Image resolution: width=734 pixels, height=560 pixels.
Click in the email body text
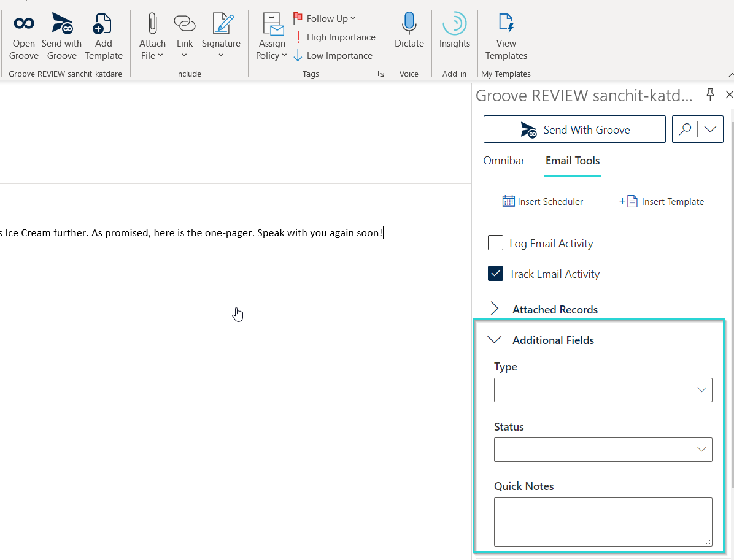pos(192,232)
